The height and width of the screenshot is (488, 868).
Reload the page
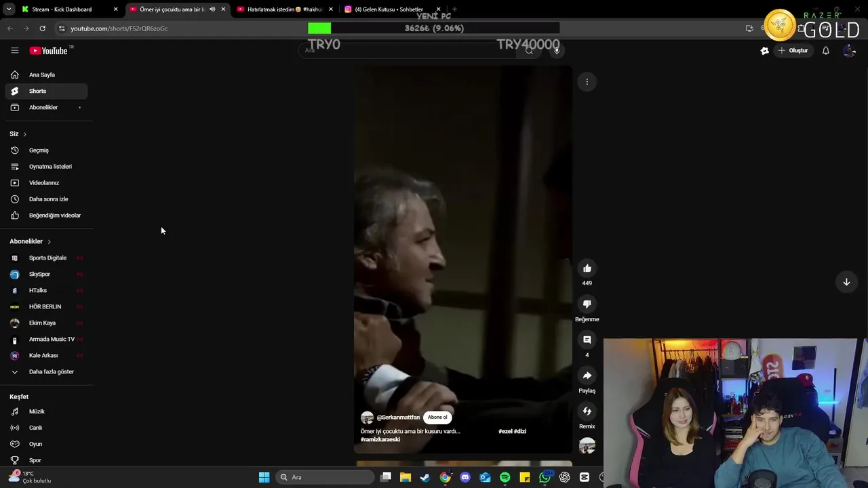tap(42, 28)
